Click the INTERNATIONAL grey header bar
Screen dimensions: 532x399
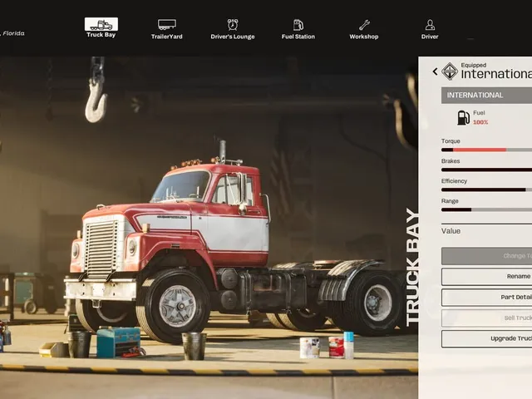coord(486,96)
